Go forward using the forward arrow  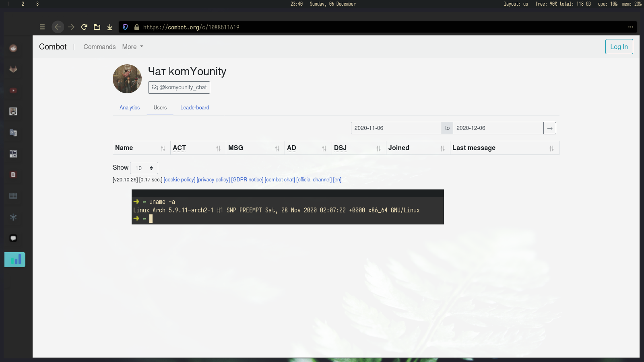click(x=71, y=27)
